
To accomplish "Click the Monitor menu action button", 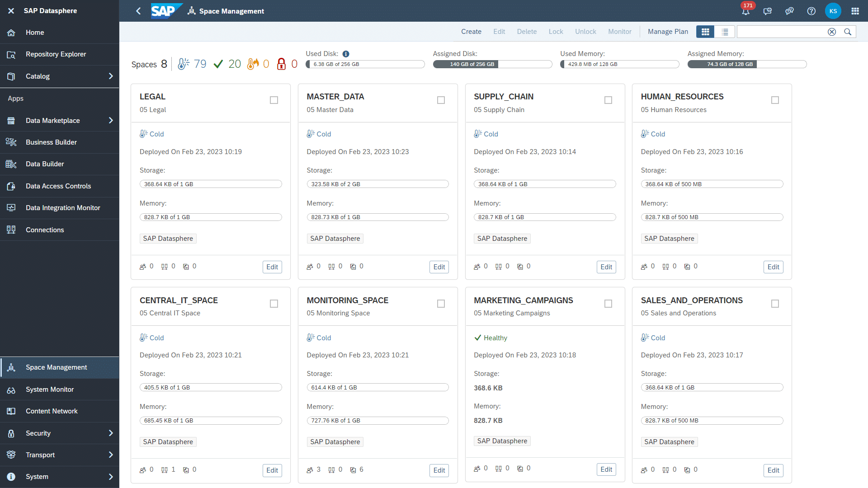I will (620, 32).
